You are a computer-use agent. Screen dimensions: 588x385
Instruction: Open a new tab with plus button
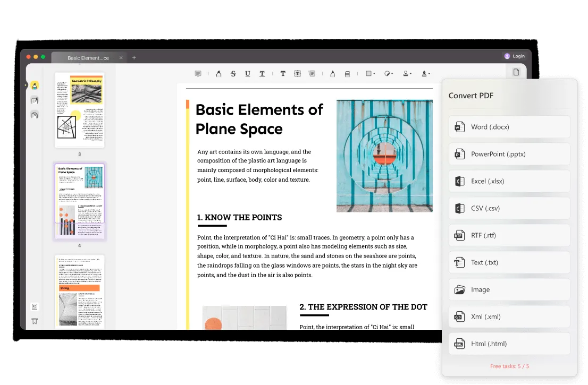click(134, 57)
